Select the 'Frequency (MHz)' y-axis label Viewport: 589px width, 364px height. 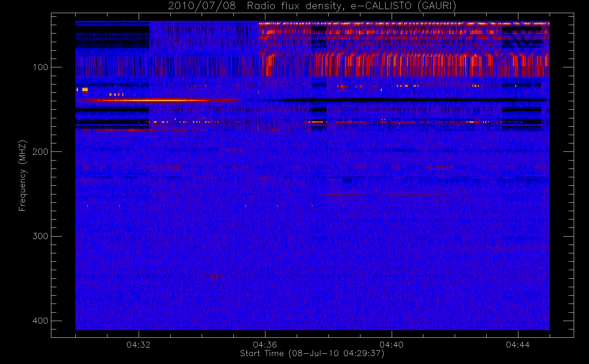tap(23, 175)
